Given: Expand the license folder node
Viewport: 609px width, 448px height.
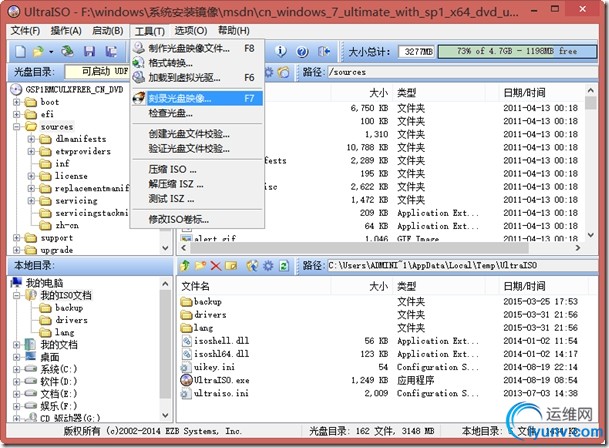Looking at the screenshot, I should [x=31, y=176].
